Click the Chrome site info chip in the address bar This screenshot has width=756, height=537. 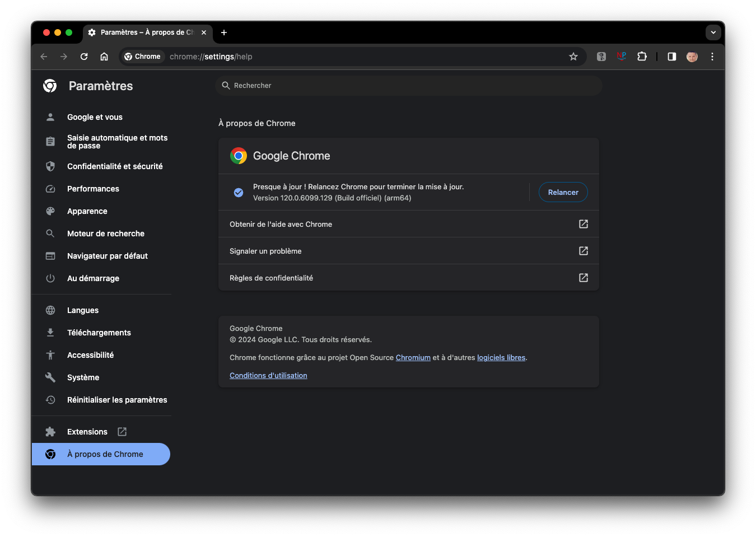[143, 57]
